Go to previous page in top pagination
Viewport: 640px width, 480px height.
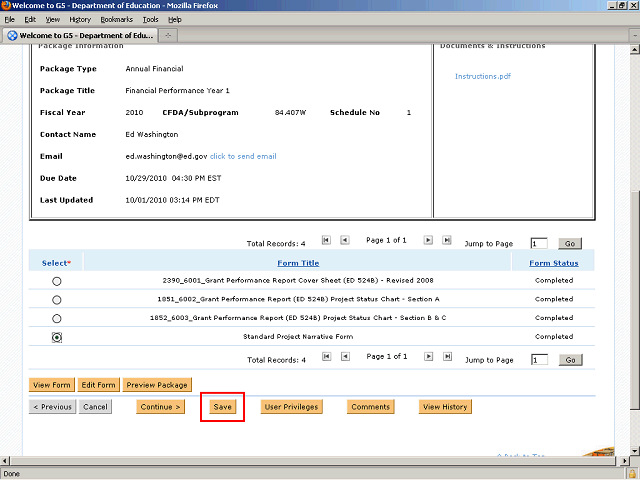click(x=345, y=240)
